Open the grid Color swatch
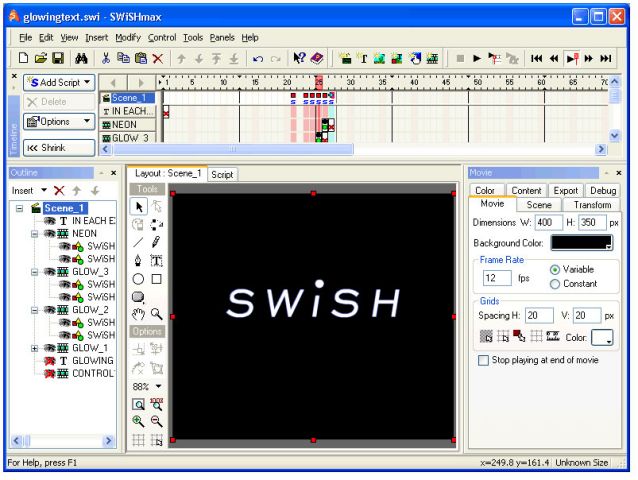Image resolution: width=638 pixels, height=480 pixels. [602, 337]
